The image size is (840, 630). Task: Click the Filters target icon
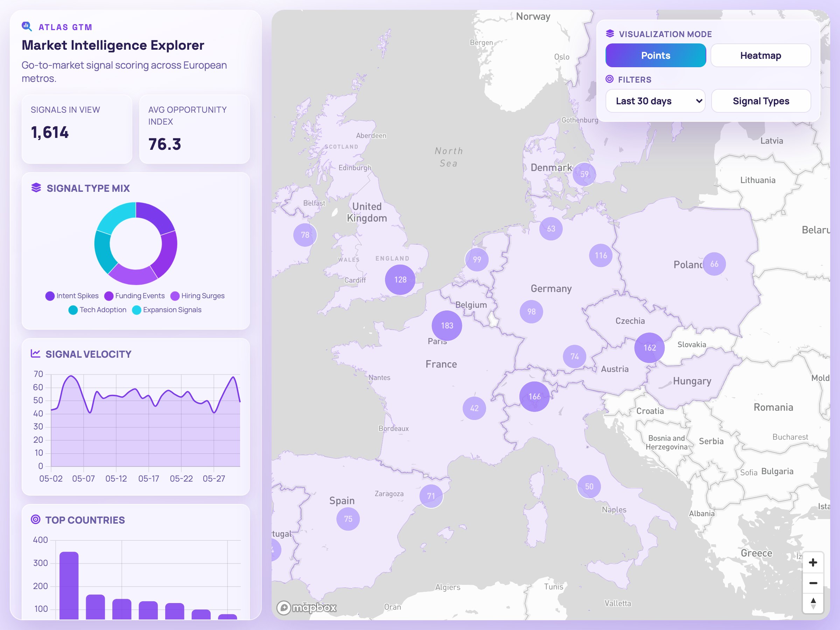(609, 79)
